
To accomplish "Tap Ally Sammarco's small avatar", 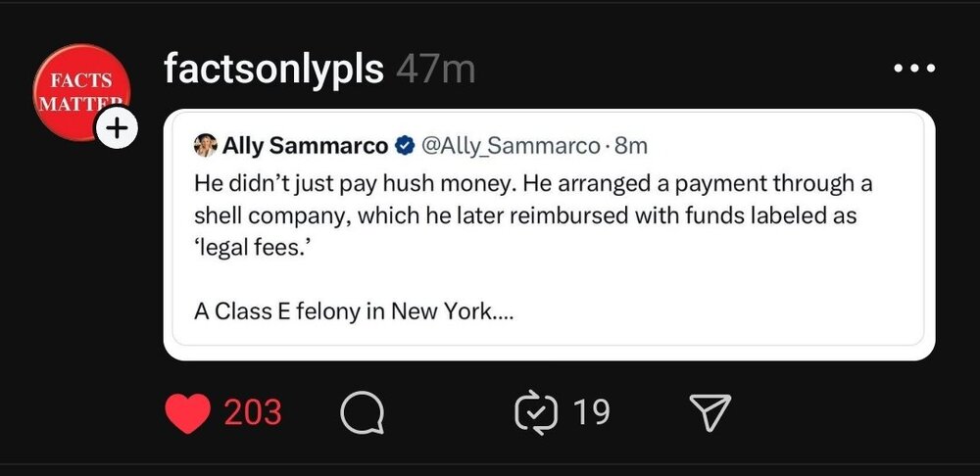I will 206,147.
